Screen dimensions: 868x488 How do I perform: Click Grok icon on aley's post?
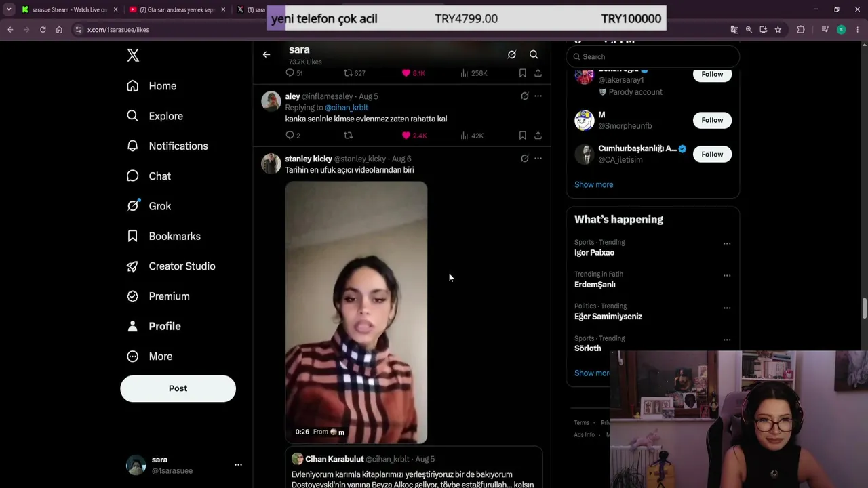point(524,96)
